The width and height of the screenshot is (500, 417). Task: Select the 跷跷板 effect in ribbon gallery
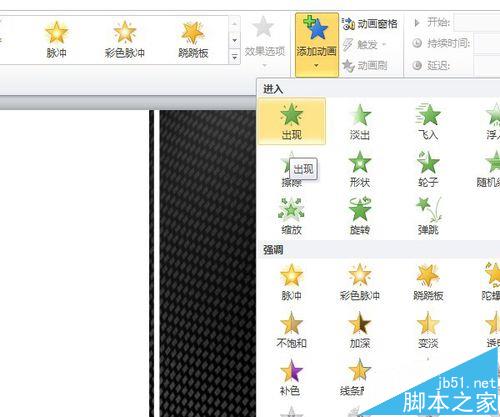193,40
